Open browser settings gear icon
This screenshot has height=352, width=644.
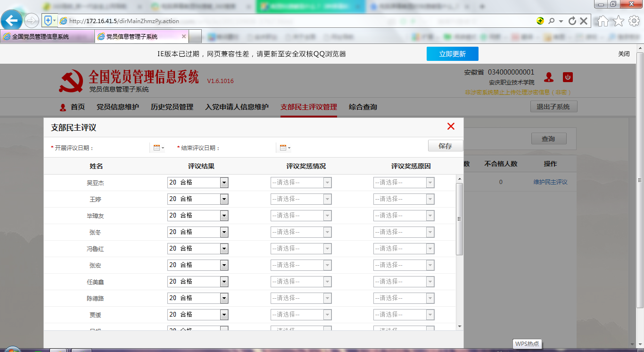634,21
